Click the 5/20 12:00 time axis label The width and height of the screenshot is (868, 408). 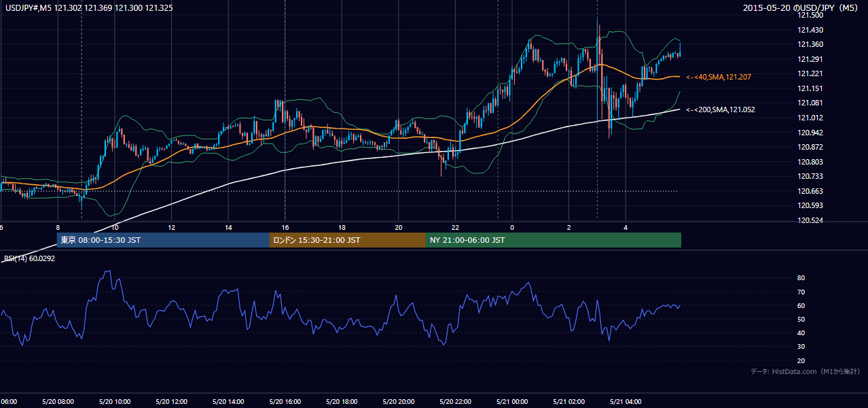(172, 402)
